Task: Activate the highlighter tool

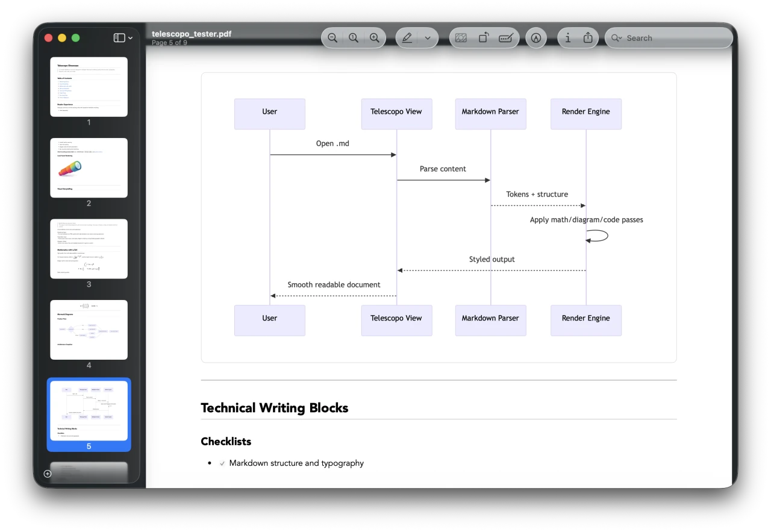Action: (536, 37)
